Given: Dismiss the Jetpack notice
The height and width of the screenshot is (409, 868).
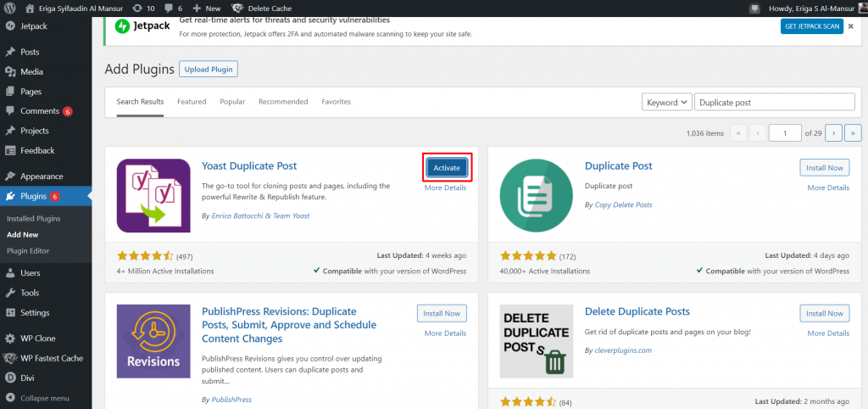Looking at the screenshot, I should pyautogui.click(x=850, y=26).
